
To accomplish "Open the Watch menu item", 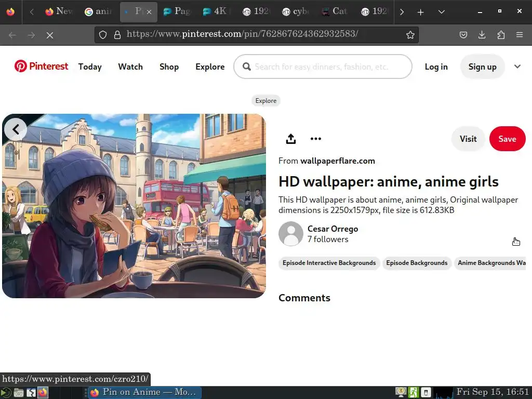I will coord(130,66).
